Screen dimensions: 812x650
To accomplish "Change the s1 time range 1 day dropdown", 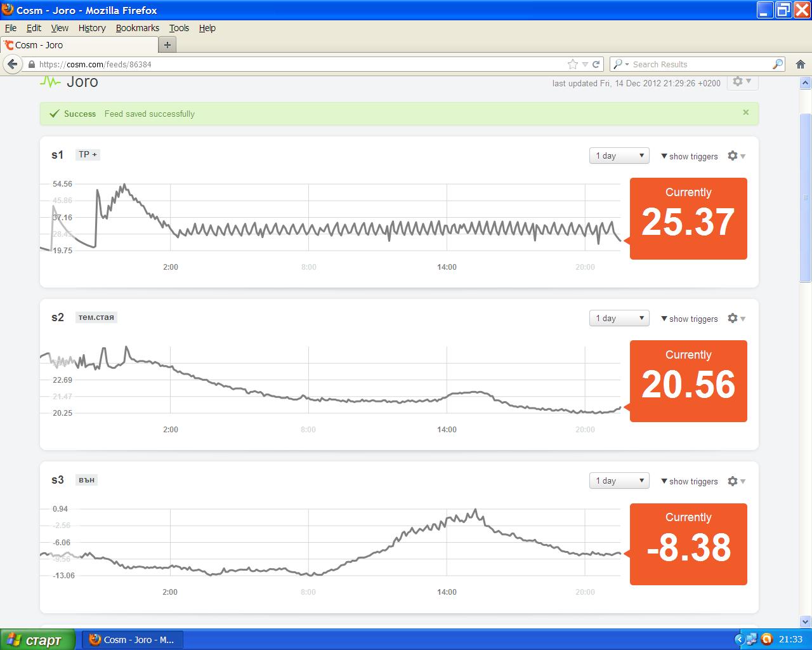I will click(619, 156).
